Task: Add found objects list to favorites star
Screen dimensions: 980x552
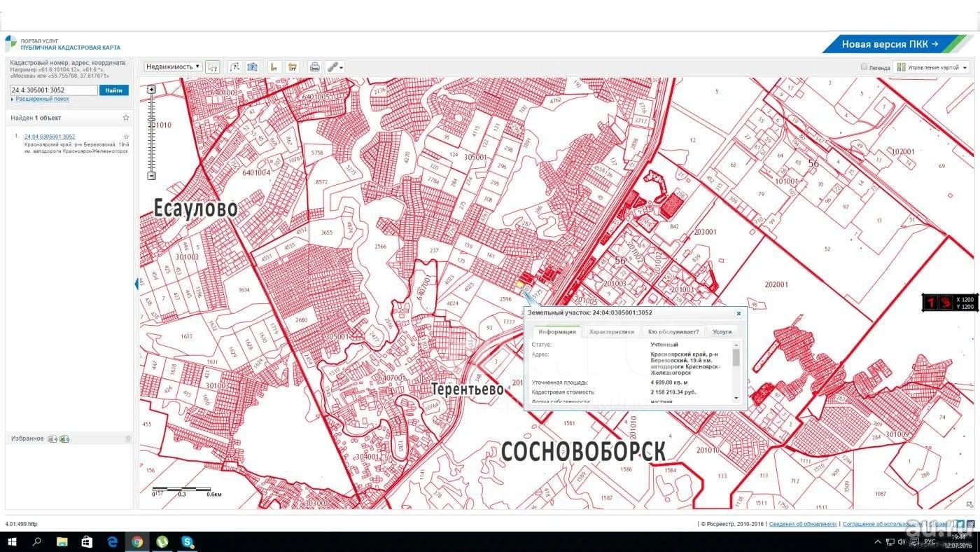Action: (x=126, y=118)
